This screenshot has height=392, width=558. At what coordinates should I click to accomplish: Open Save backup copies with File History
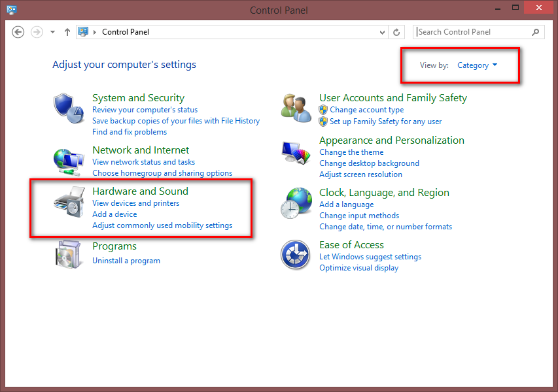[176, 121]
